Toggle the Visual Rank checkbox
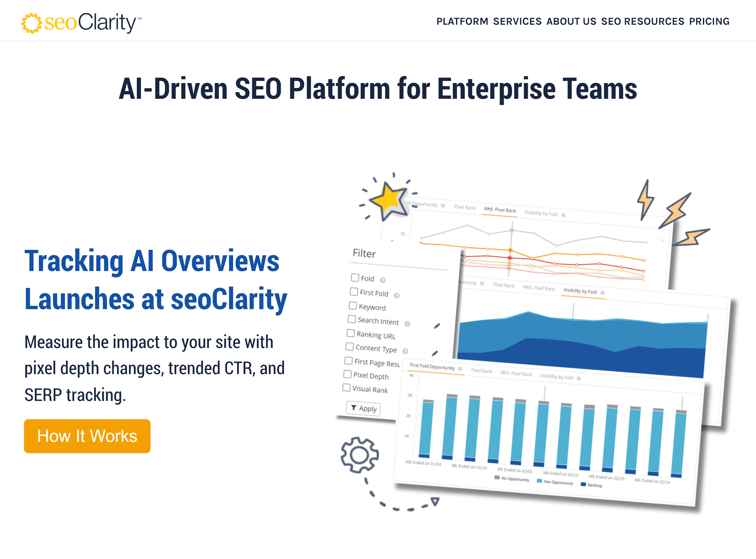 346,387
